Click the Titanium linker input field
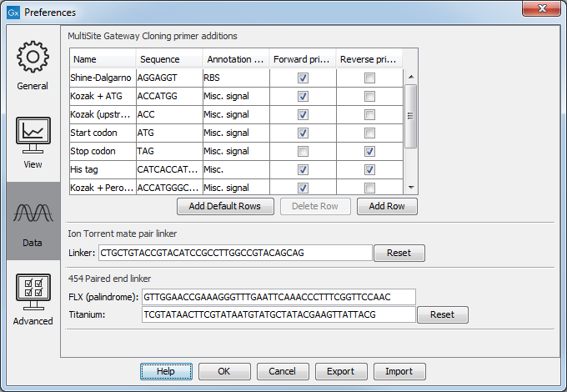 (278, 314)
